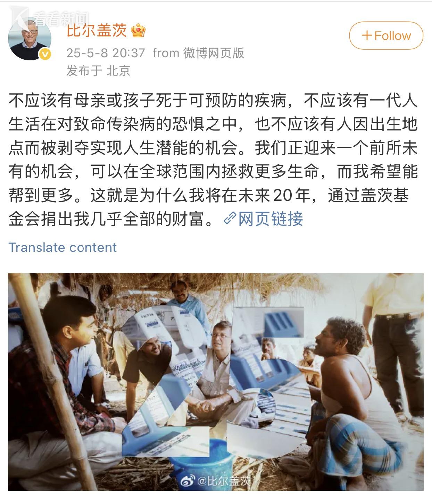Click the 'from' label next to the timestamp
This screenshot has width=432, height=504.
coord(166,53)
